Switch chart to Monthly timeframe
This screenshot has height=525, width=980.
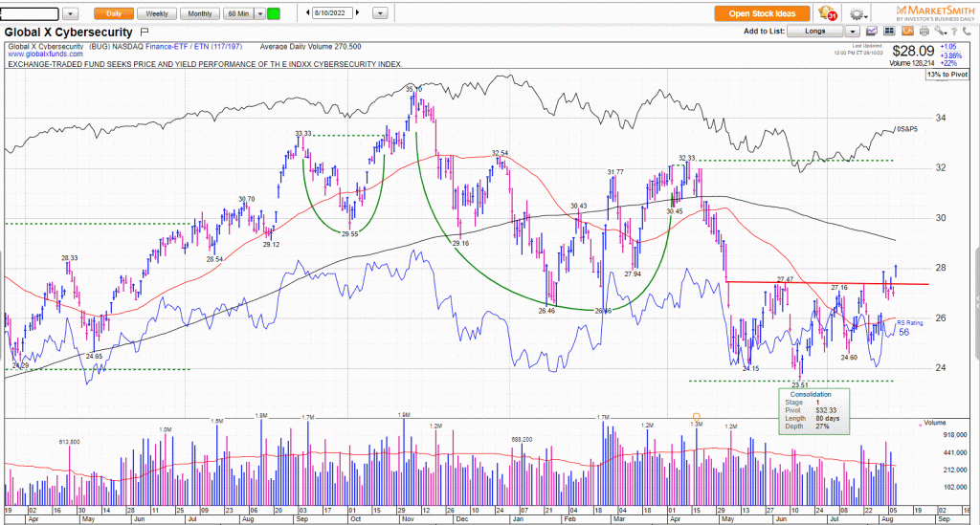coord(200,13)
